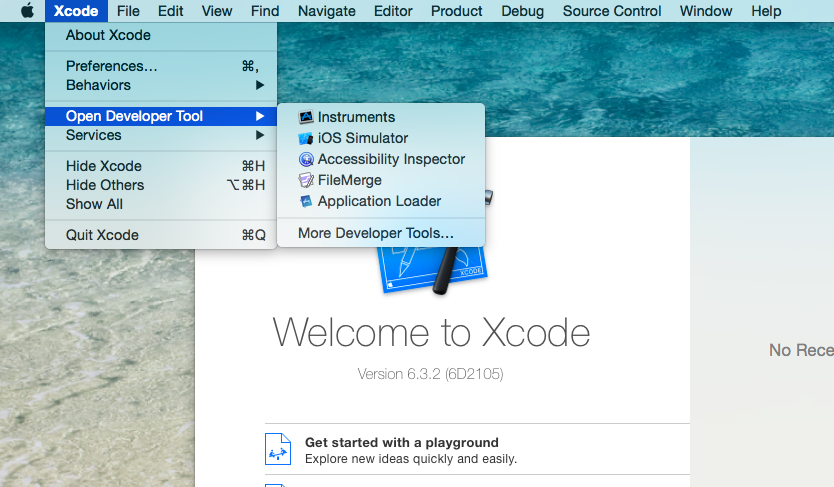Open Application Loader from the submenu
Viewport: 834px width, 487px height.
pos(381,201)
